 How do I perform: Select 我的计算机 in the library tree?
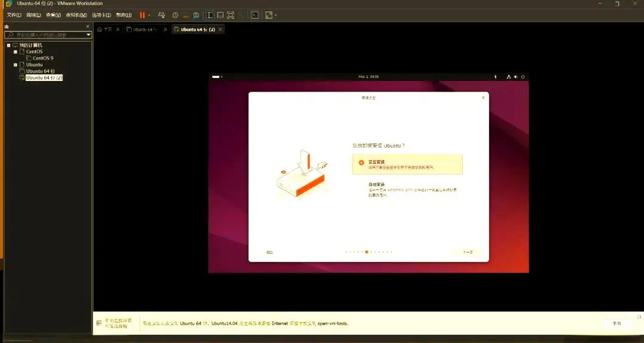coord(31,45)
